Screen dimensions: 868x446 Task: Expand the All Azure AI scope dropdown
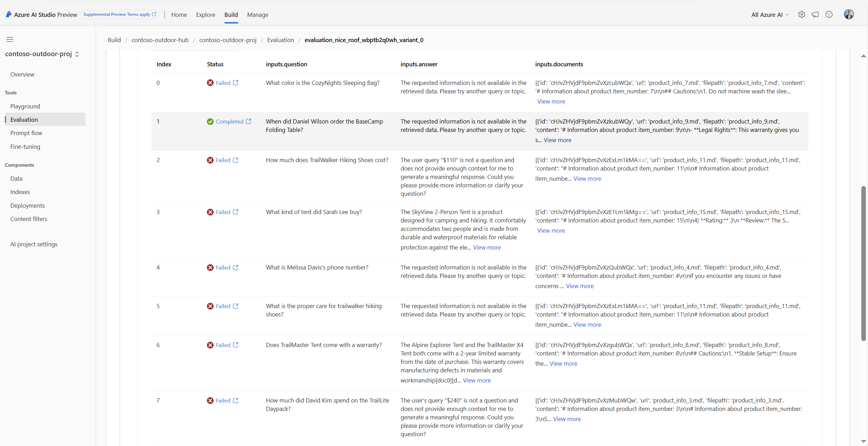coord(770,15)
